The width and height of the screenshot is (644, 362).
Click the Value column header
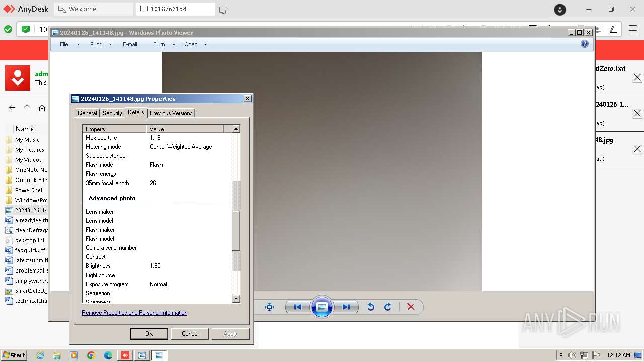click(185, 129)
